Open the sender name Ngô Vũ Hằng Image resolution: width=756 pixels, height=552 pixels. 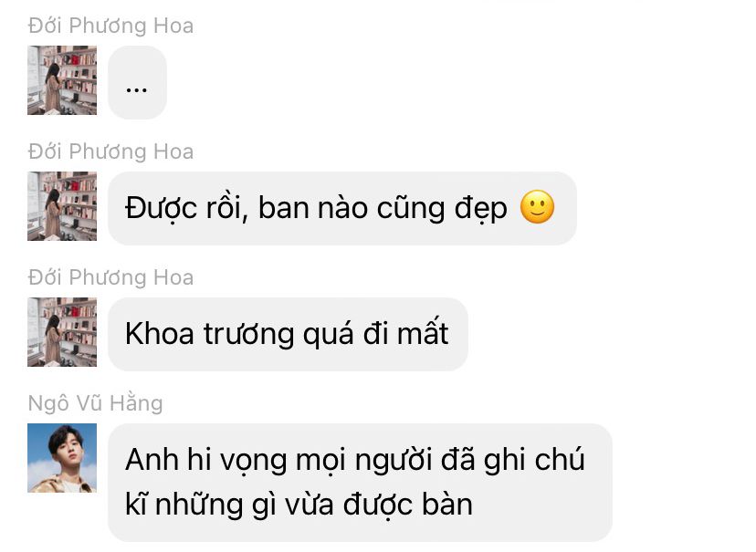coord(96,403)
